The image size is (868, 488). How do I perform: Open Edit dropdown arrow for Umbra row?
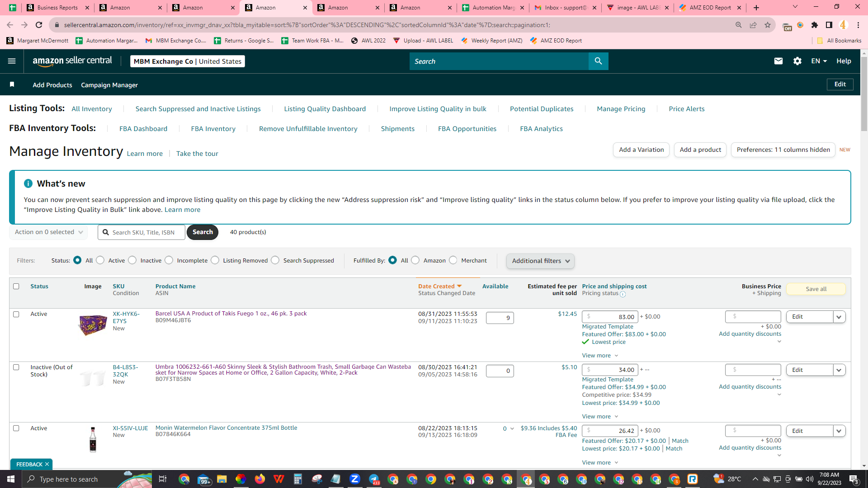(839, 370)
